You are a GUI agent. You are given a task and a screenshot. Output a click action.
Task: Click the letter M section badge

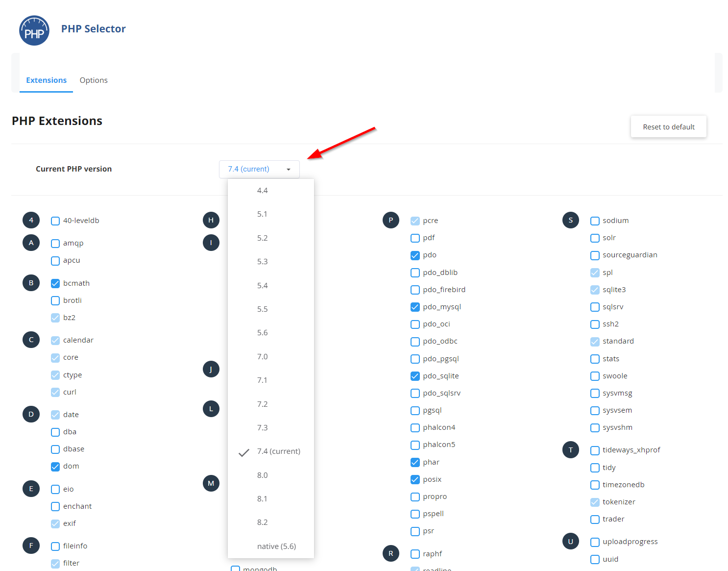(x=211, y=483)
